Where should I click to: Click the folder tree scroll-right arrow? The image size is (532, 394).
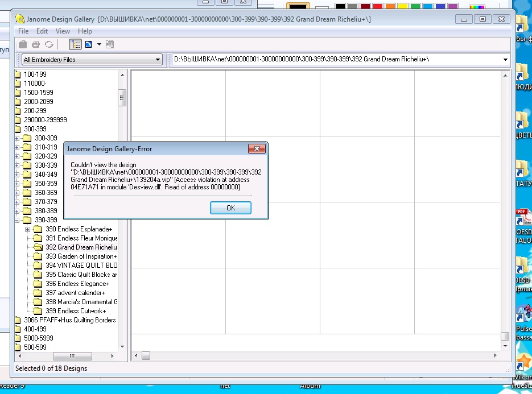112,356
